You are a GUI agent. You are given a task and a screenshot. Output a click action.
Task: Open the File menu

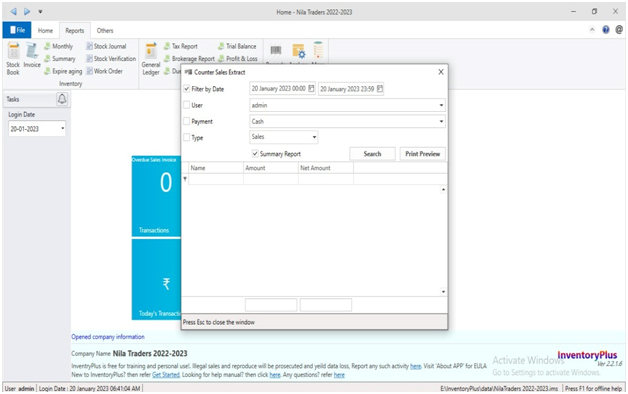[x=17, y=30]
